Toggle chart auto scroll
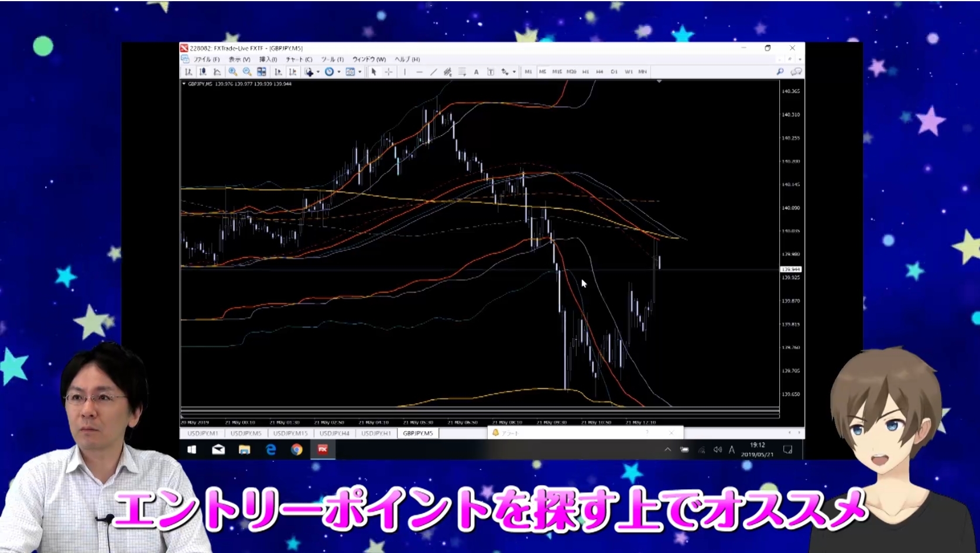This screenshot has height=553, width=980. (278, 71)
